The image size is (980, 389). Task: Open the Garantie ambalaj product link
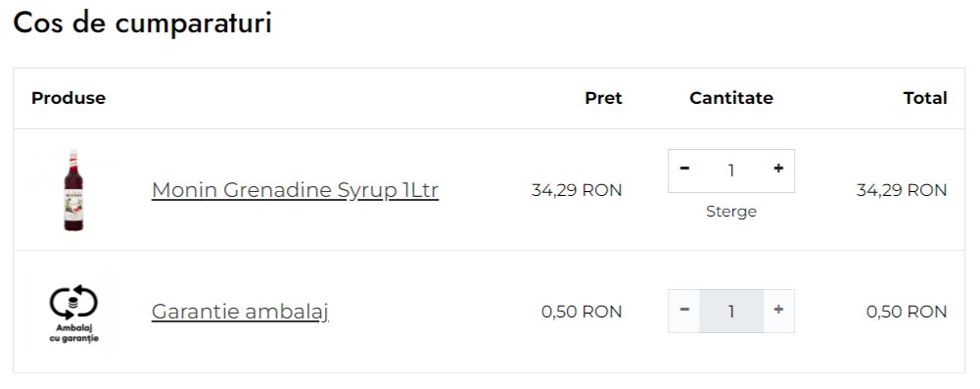tap(240, 311)
